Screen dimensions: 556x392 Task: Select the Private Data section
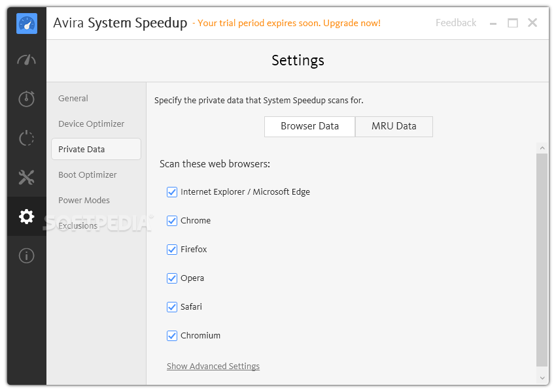tap(96, 149)
